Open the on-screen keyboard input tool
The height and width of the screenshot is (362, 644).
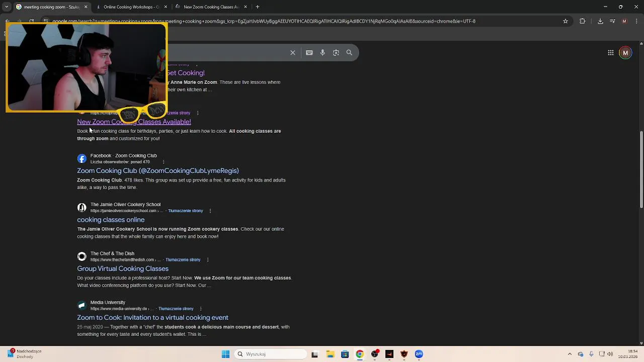tap(309, 53)
